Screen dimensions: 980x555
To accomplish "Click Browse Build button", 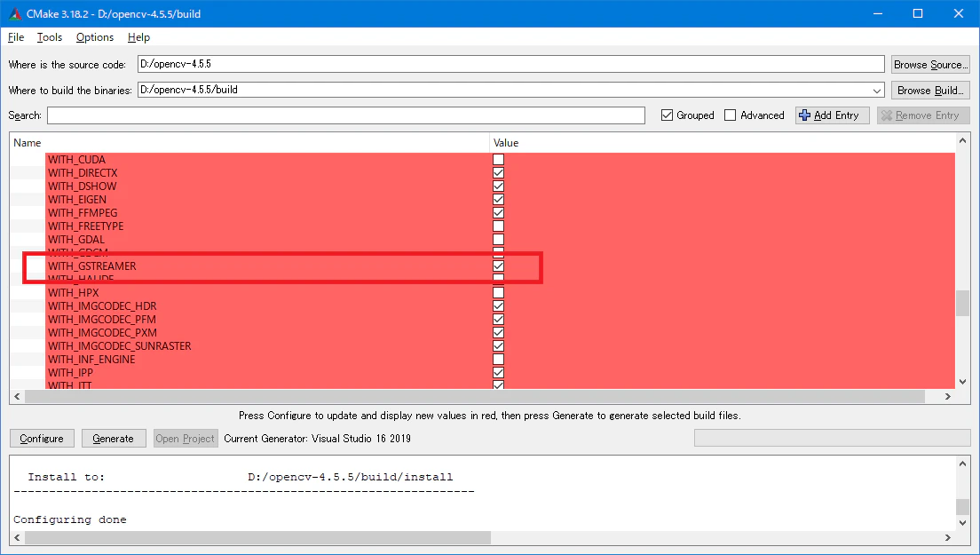I will point(930,90).
